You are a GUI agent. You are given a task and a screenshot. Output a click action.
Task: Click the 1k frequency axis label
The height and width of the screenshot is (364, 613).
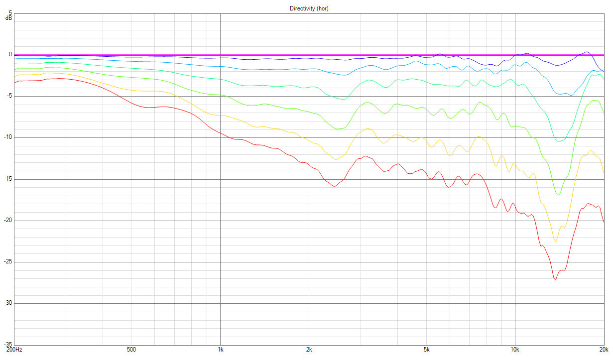tap(220, 350)
